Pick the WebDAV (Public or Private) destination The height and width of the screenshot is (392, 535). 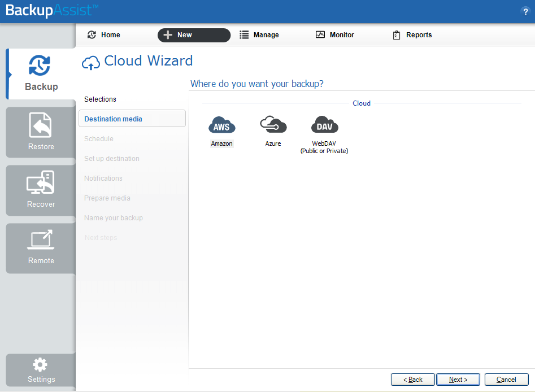click(x=324, y=135)
